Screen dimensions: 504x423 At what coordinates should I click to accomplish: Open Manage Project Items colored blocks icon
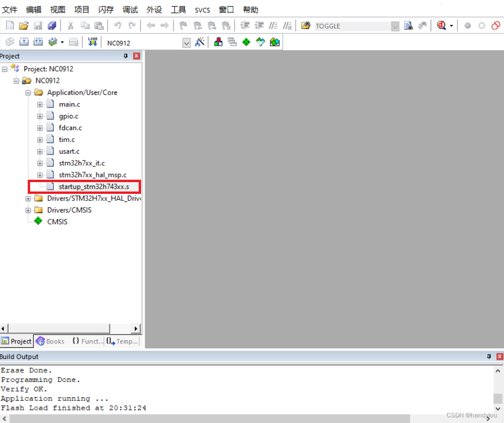[x=218, y=42]
